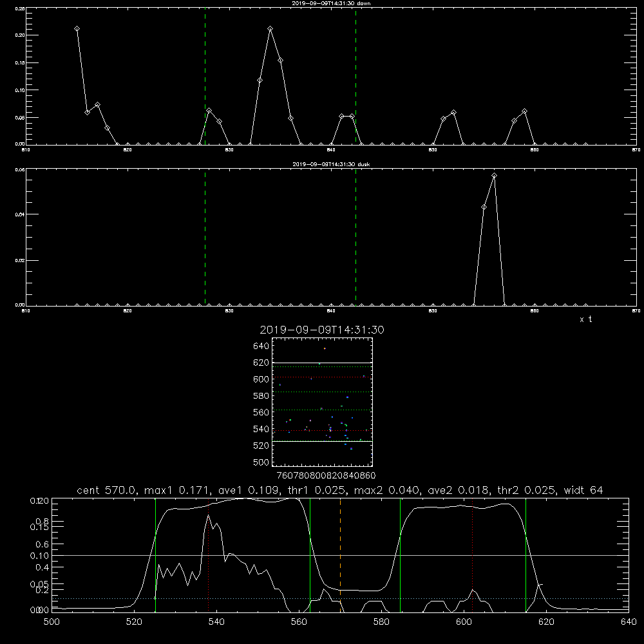Viewport: 644px width, 644px height.
Task: Click the '2019-09-09T14:31:30 dusk' plot title
Action: click(x=331, y=164)
